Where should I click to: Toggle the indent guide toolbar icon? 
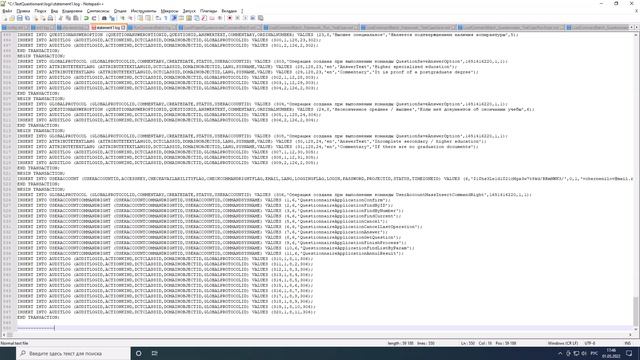[173, 18]
